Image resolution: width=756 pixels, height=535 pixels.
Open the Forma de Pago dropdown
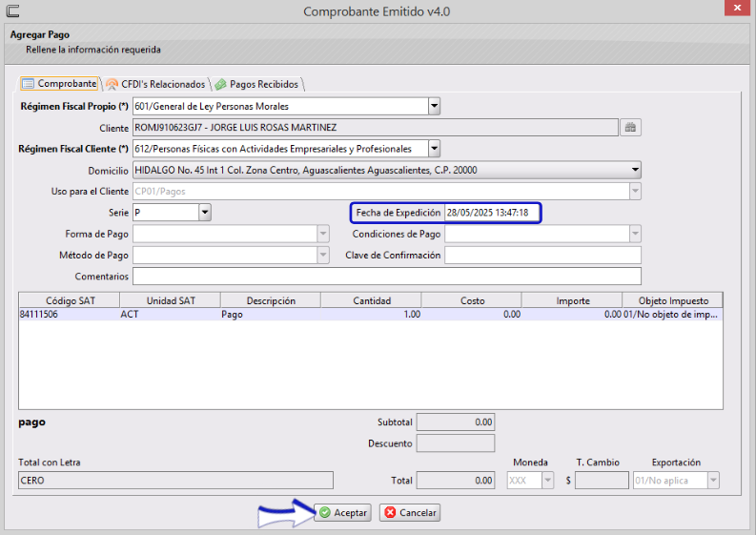point(323,234)
